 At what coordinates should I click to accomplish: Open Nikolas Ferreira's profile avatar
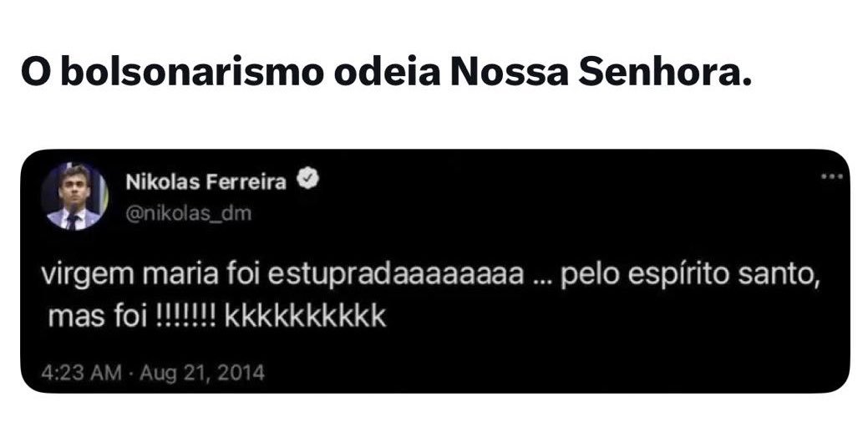coord(74,196)
